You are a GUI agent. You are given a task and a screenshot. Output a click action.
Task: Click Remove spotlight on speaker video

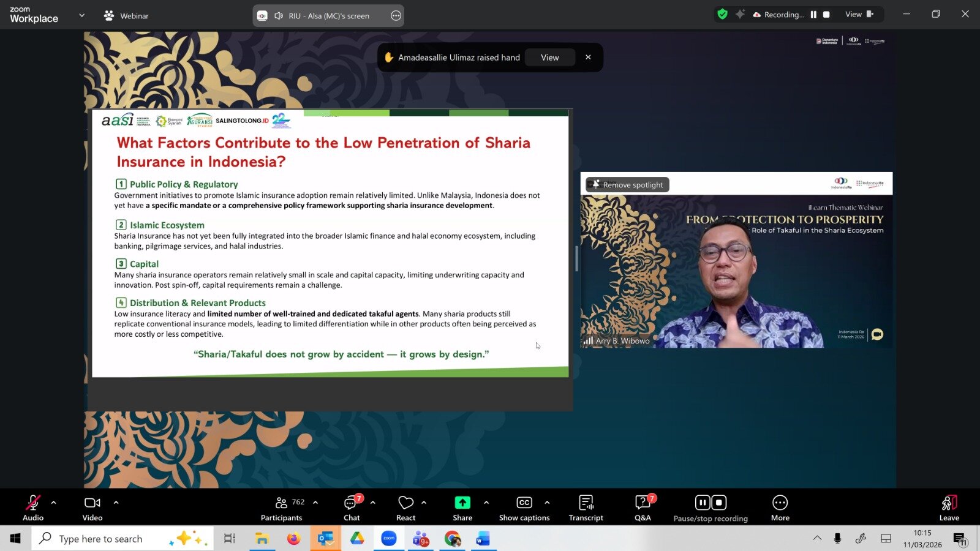tap(628, 185)
